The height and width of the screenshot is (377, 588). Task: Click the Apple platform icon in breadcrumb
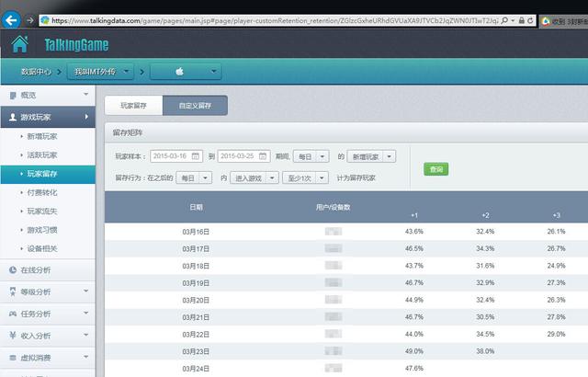180,72
